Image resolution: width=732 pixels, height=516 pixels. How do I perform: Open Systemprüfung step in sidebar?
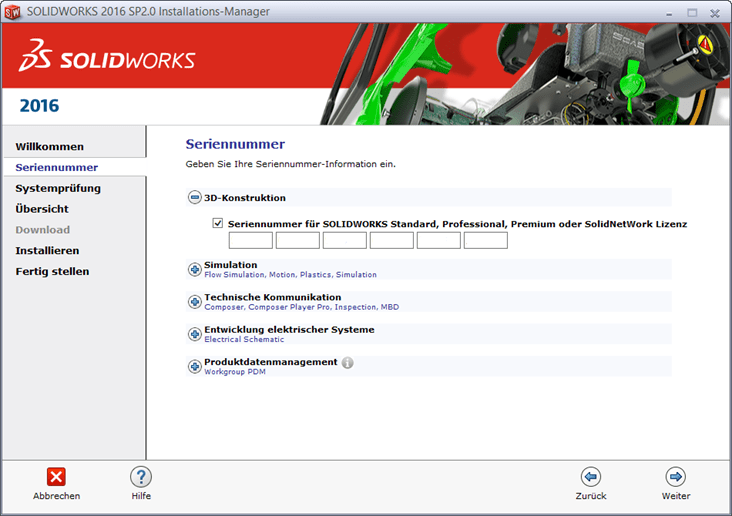(58, 189)
